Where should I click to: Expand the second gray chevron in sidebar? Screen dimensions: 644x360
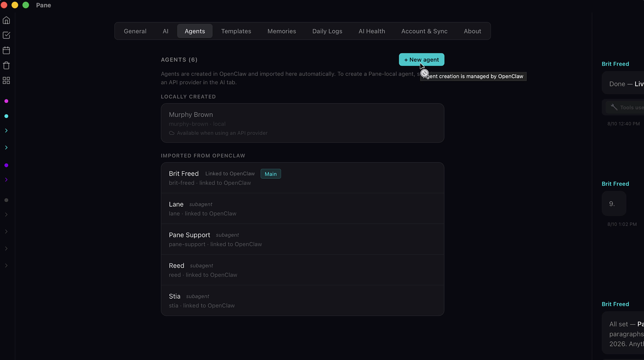tap(6, 232)
